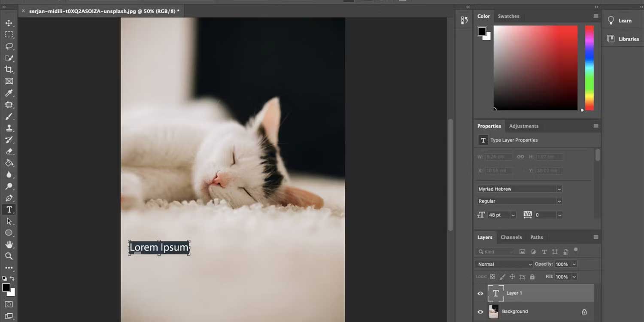This screenshot has height=322, width=644.
Task: Hide the Layer 1 text layer
Action: pos(480,293)
